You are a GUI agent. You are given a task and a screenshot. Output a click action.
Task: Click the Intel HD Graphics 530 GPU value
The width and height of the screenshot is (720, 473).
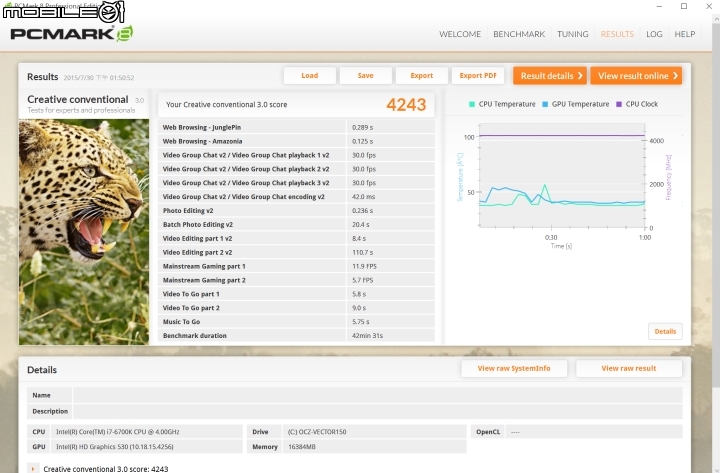pyautogui.click(x=115, y=446)
